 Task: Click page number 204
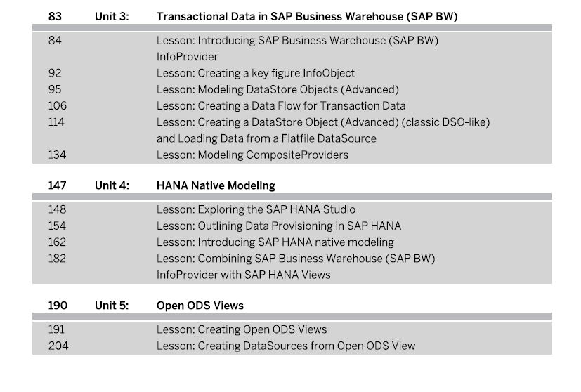click(x=58, y=346)
